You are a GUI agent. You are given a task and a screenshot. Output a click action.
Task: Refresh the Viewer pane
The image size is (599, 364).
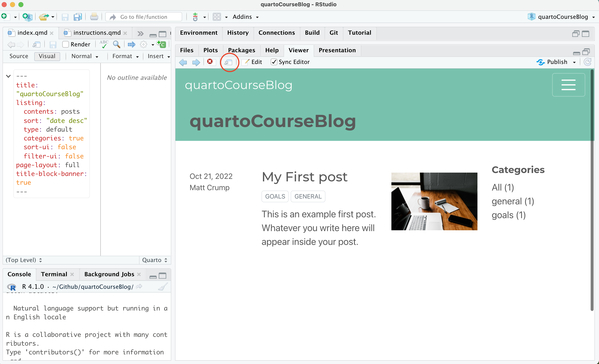click(588, 62)
